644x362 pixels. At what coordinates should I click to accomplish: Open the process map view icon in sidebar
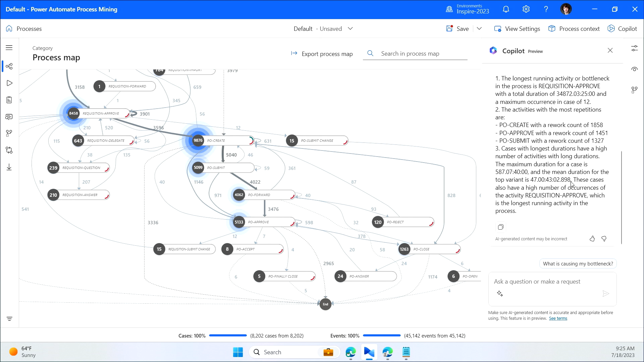coord(9,66)
